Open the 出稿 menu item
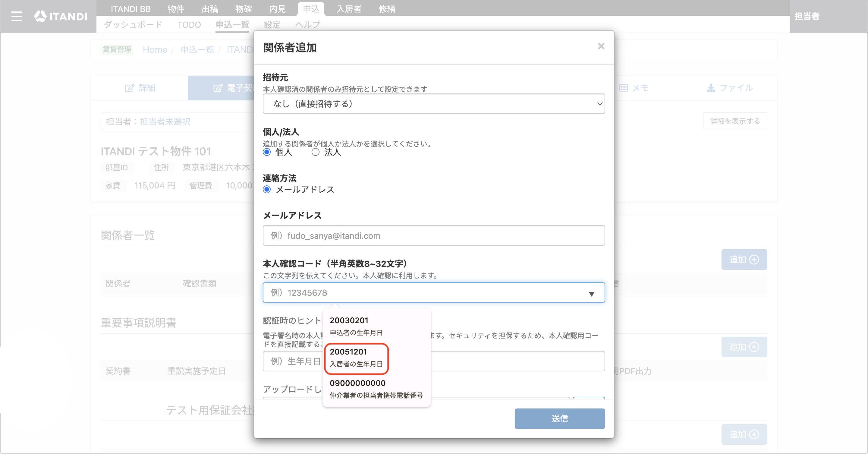The height and width of the screenshot is (454, 868). [209, 9]
